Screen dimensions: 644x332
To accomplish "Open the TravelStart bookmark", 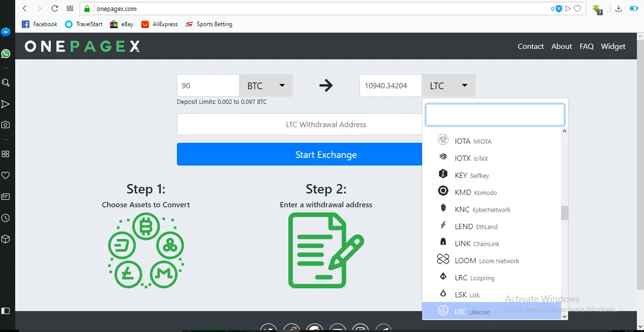I will [84, 24].
